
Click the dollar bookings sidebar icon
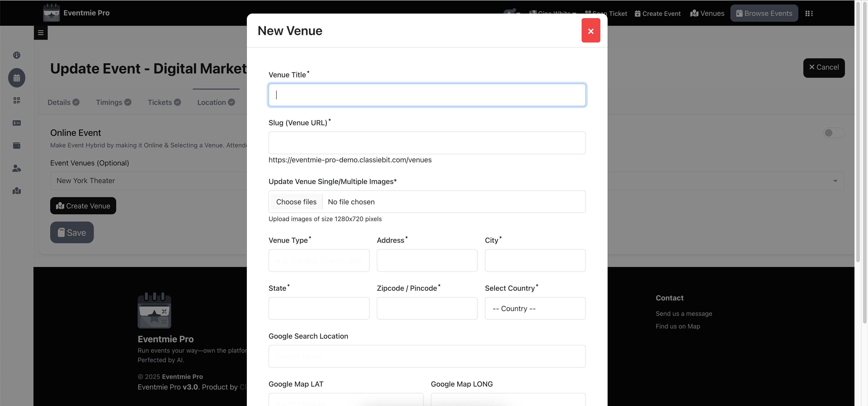click(17, 123)
